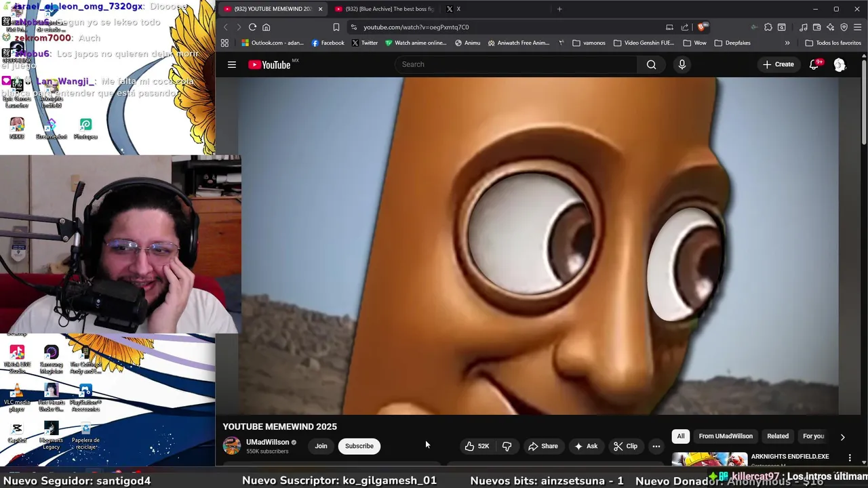Open Streamer.bot desktop shortcut
This screenshot has width=868, height=488.
pyautogui.click(x=51, y=128)
